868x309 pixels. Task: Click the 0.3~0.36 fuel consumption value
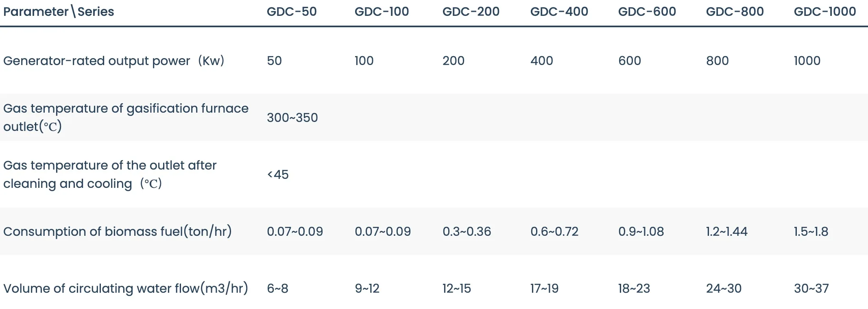[467, 232]
